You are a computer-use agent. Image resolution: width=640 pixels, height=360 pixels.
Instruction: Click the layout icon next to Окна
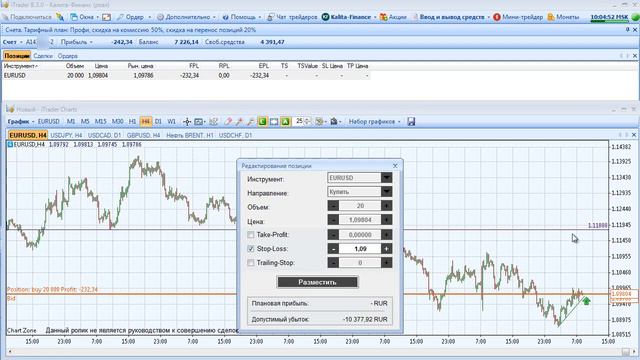107,17
